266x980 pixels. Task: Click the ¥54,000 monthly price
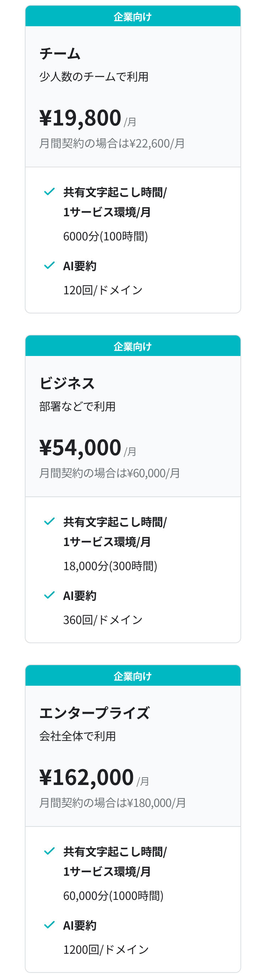tap(80, 447)
